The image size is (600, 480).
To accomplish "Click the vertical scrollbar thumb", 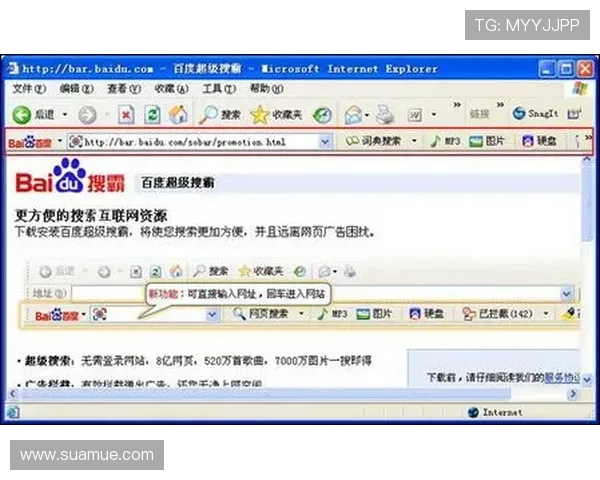I will (587, 202).
